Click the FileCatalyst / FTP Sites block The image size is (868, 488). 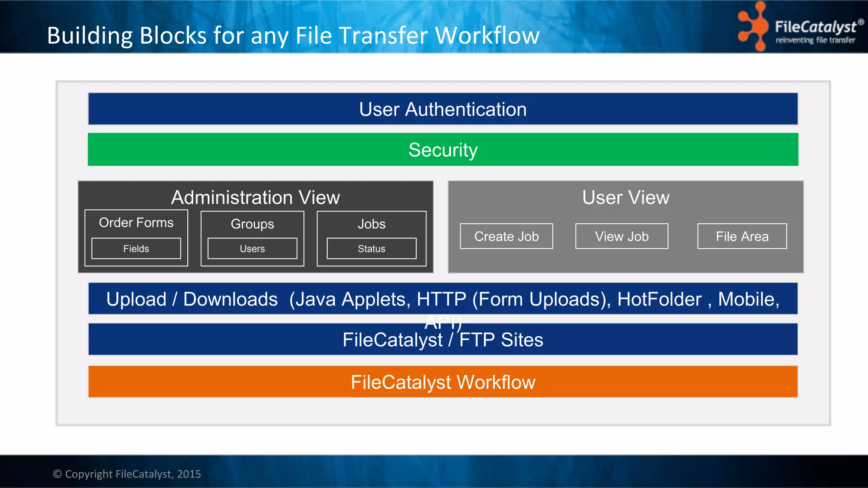click(x=443, y=339)
